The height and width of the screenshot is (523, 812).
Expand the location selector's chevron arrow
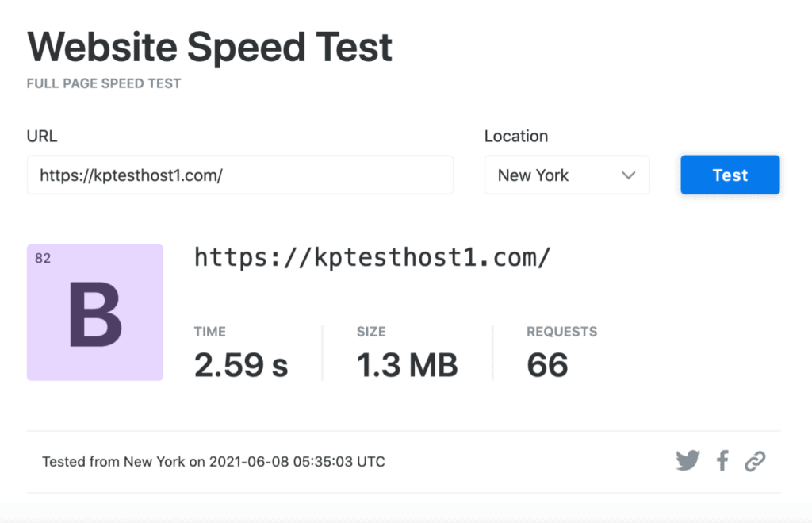pyautogui.click(x=629, y=175)
